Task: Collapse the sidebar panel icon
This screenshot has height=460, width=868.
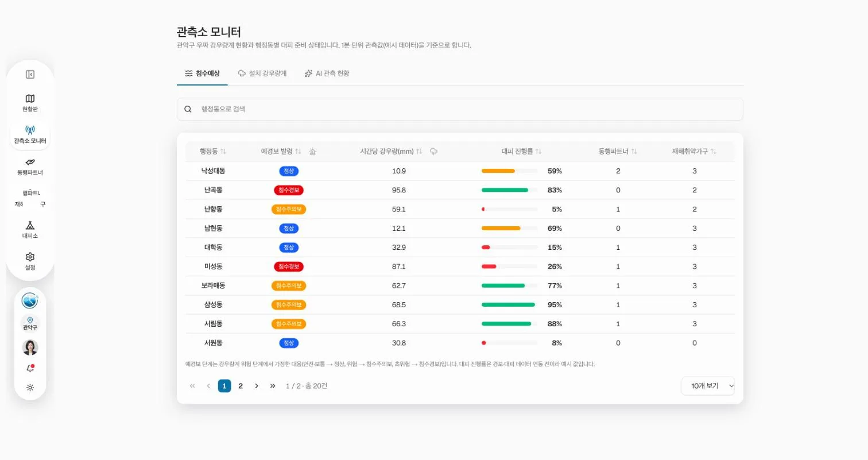Action: (x=30, y=74)
